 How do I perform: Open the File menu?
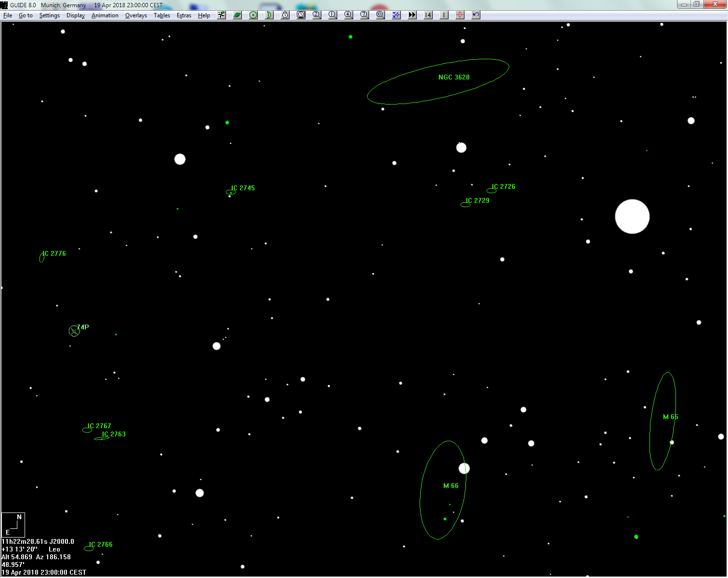(8, 15)
